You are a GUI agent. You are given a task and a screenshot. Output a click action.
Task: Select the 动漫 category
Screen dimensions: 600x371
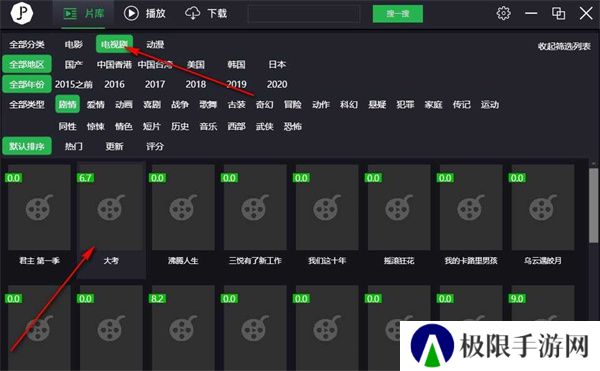coord(155,44)
